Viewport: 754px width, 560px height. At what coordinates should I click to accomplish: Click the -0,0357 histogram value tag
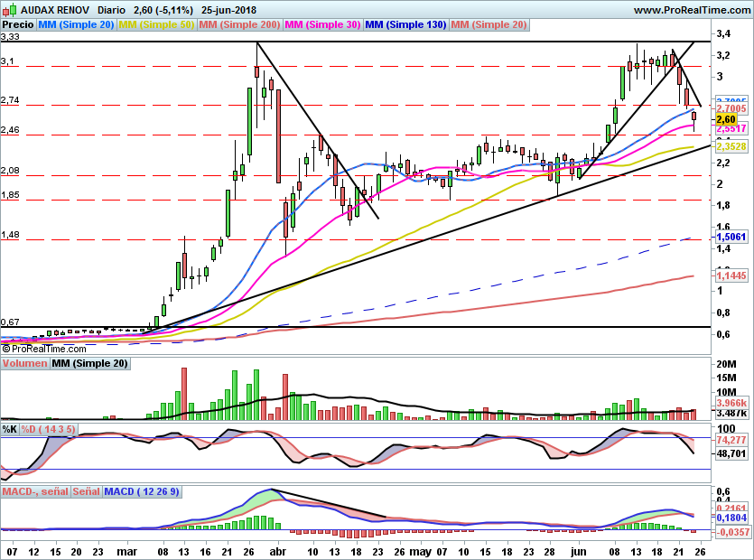coord(732,532)
